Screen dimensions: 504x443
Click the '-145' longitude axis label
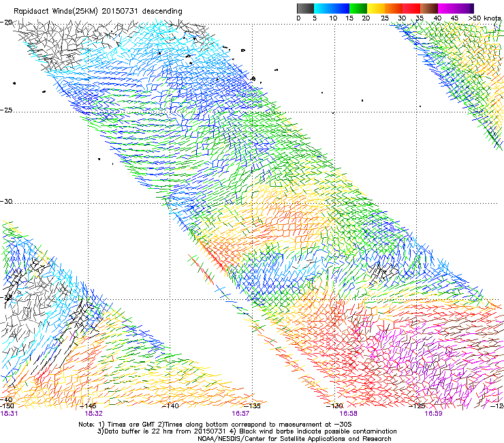click(88, 406)
